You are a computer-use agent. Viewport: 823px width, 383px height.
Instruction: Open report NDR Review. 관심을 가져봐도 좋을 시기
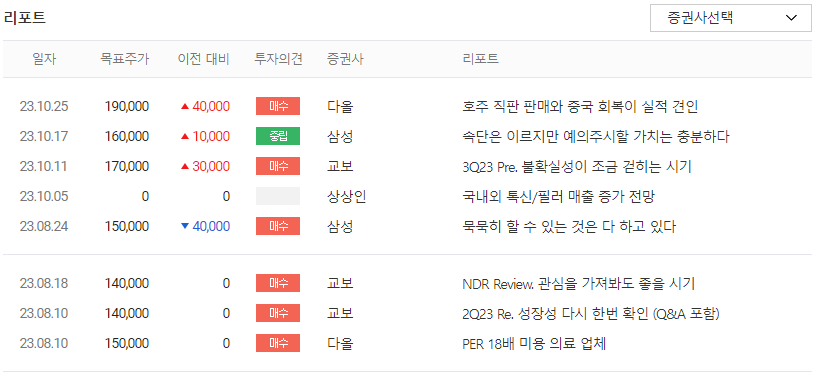coord(578,283)
